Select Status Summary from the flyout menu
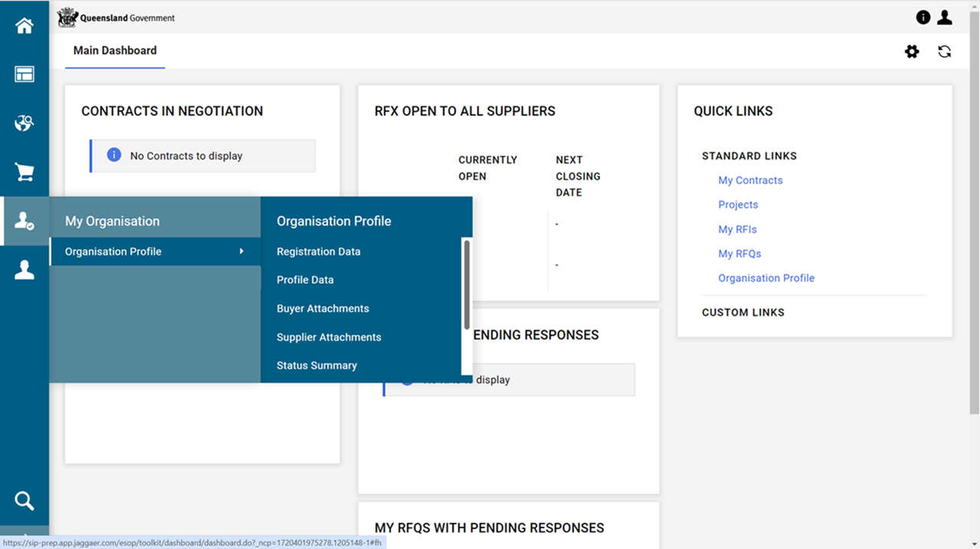Screen dimensions: 980x549 (316, 365)
